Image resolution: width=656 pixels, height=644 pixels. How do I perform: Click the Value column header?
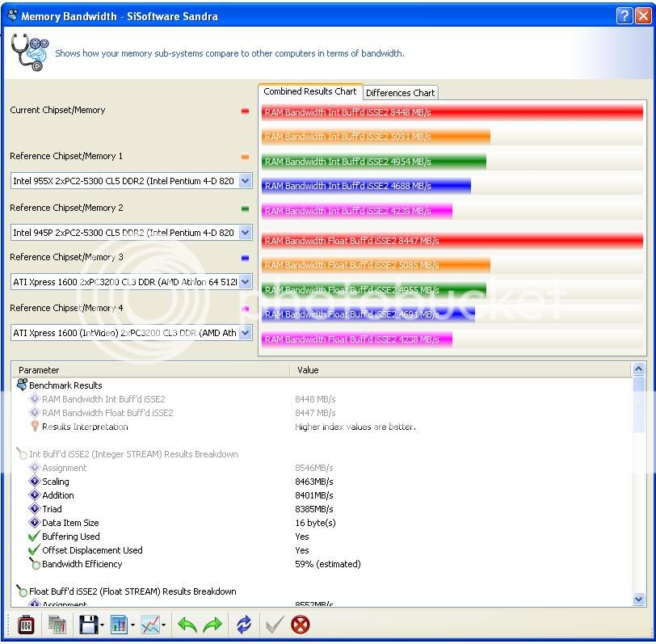tap(460, 370)
